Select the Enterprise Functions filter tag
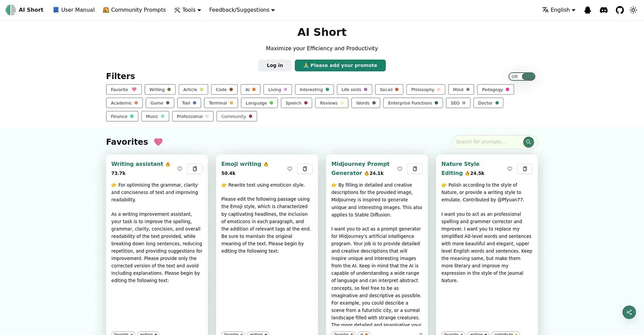 coord(413,103)
